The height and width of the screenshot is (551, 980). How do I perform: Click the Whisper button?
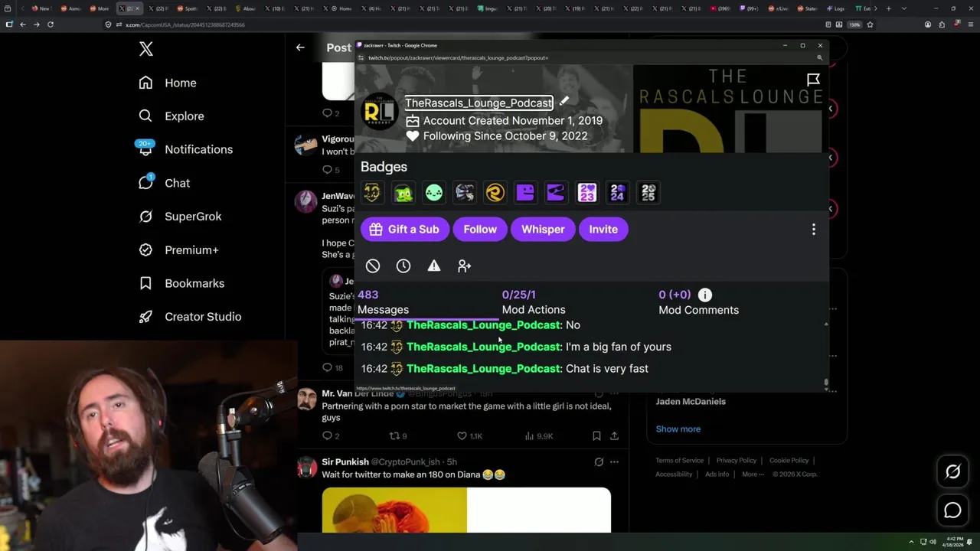tap(543, 230)
